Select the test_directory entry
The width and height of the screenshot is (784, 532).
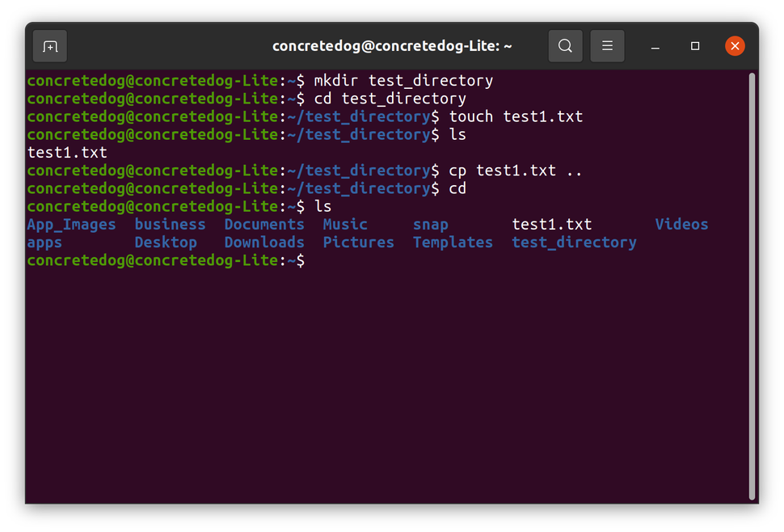pos(574,242)
